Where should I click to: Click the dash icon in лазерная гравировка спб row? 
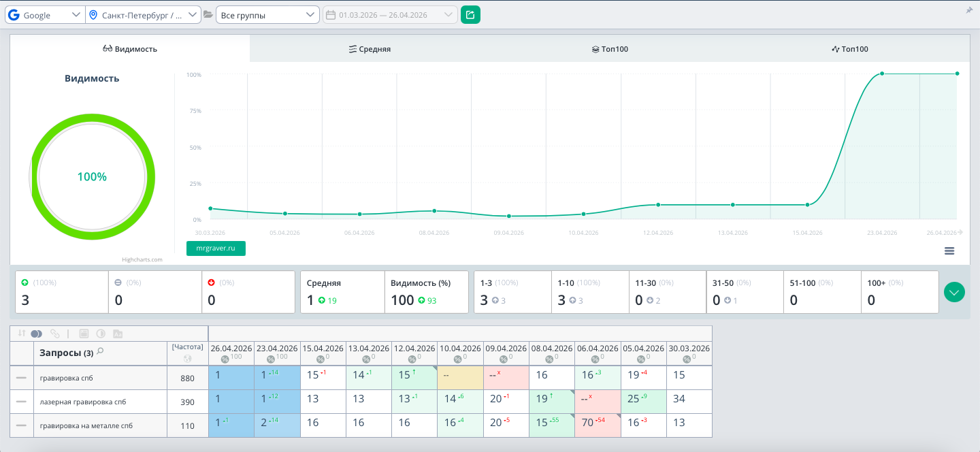pos(21,402)
